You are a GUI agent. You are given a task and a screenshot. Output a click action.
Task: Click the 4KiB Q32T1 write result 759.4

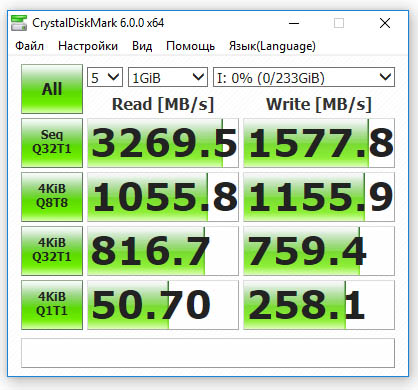click(319, 251)
